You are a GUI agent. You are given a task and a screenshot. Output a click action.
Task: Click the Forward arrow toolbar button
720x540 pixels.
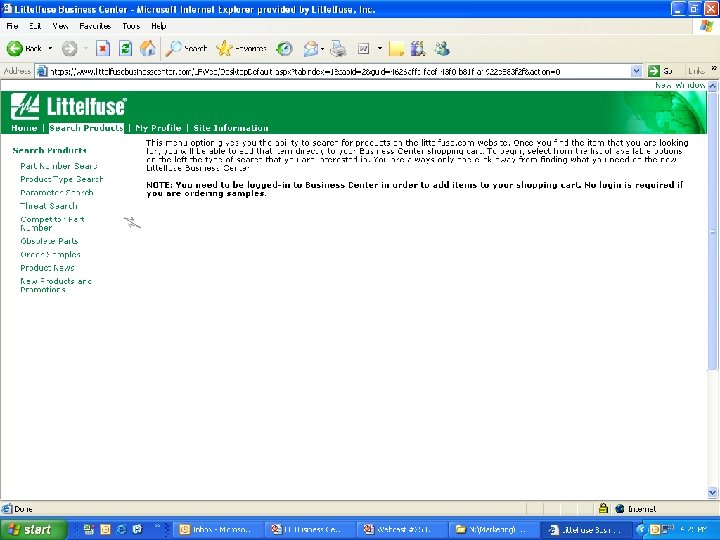pos(70,48)
